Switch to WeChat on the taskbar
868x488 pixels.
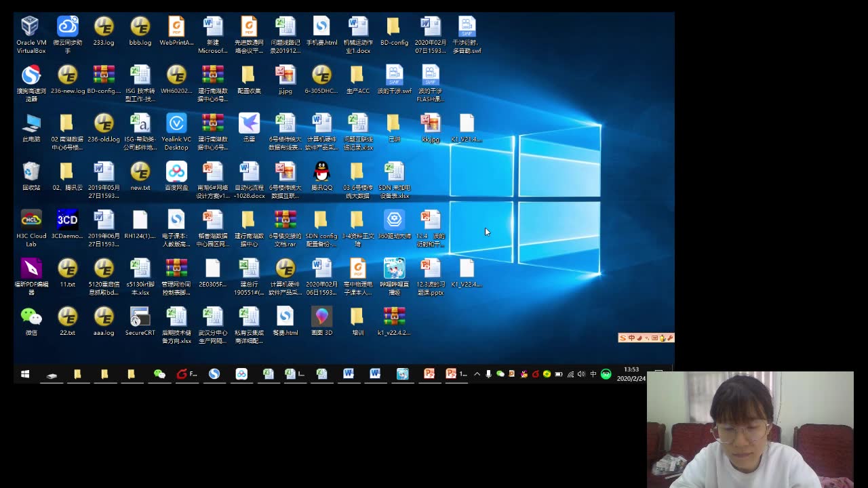(159, 374)
